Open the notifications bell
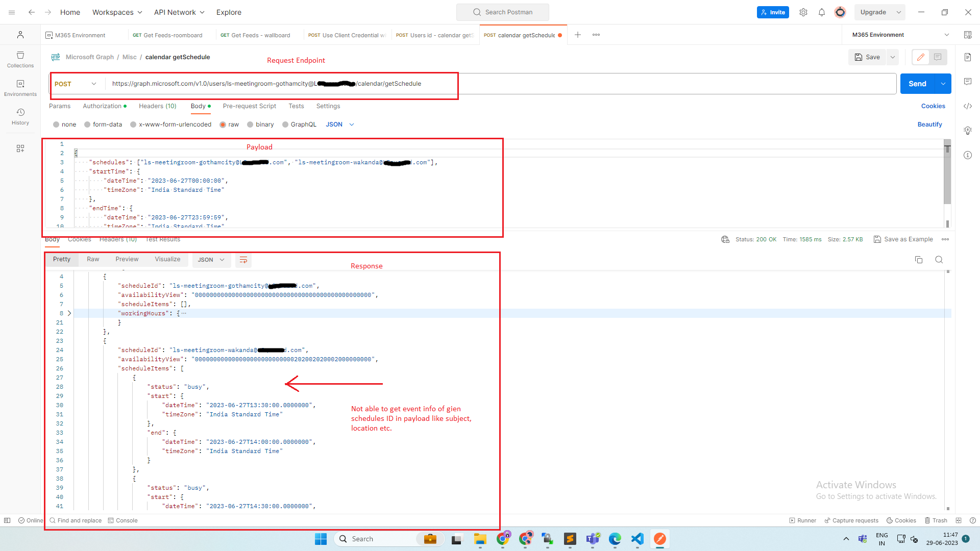The image size is (980, 551). 822,12
